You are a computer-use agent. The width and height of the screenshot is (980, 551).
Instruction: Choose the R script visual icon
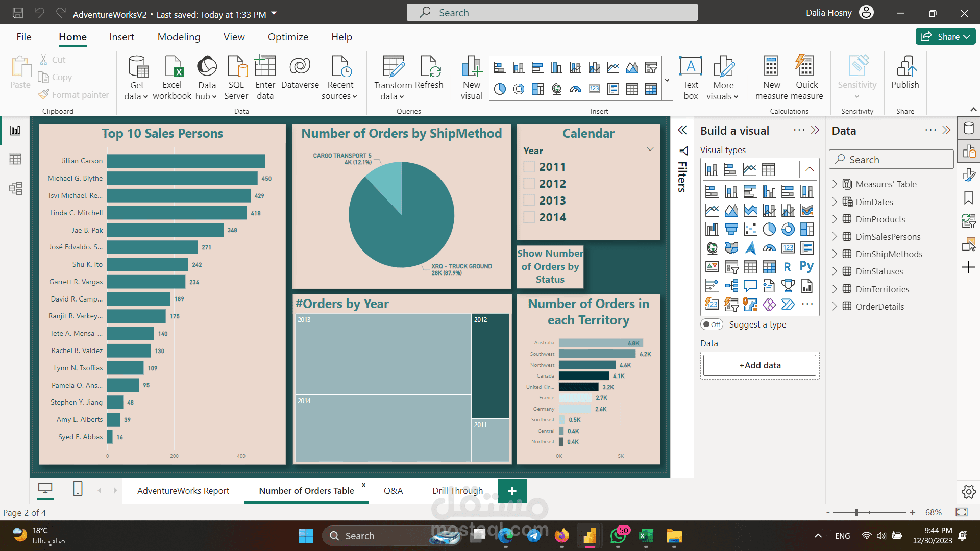click(x=788, y=267)
